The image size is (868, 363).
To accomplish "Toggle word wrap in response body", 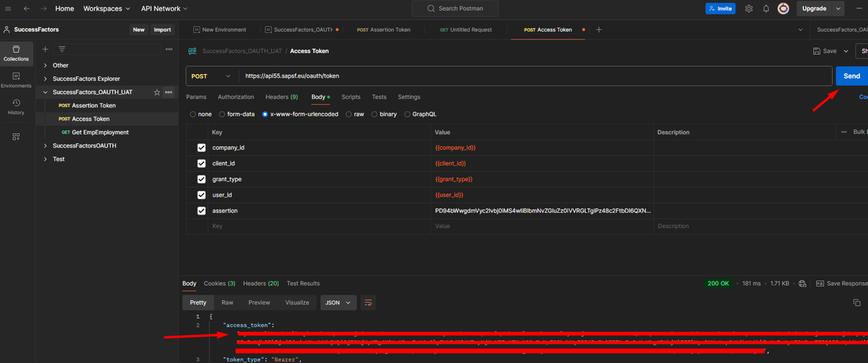I will coord(368,303).
